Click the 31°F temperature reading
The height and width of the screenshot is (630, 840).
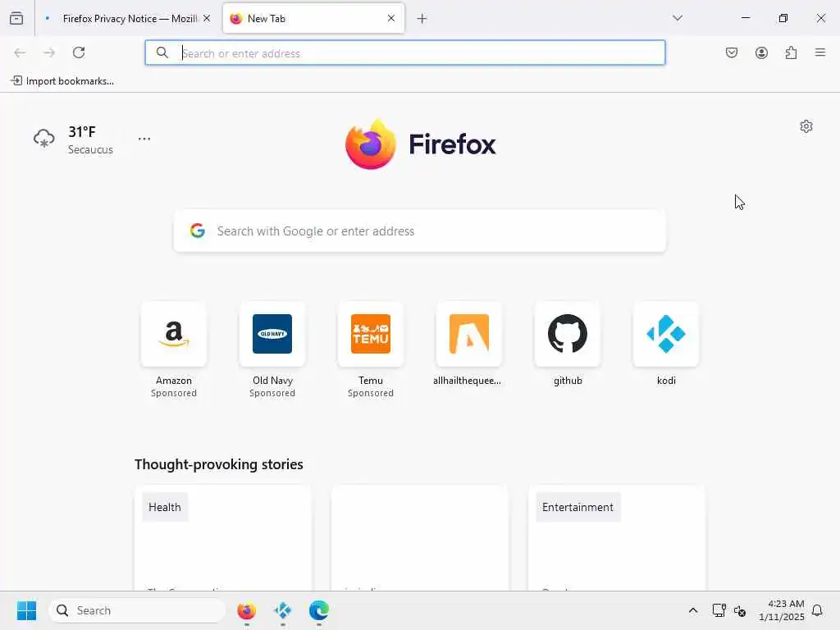[82, 132]
